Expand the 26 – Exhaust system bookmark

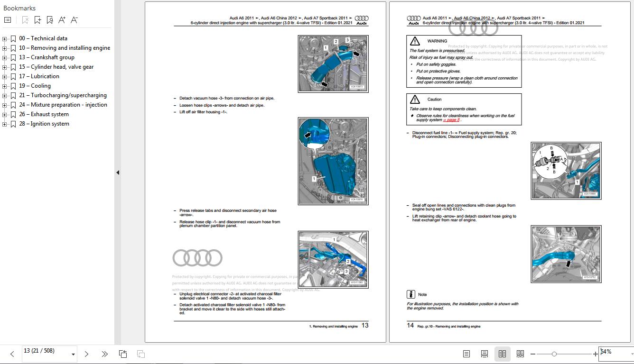(4, 115)
